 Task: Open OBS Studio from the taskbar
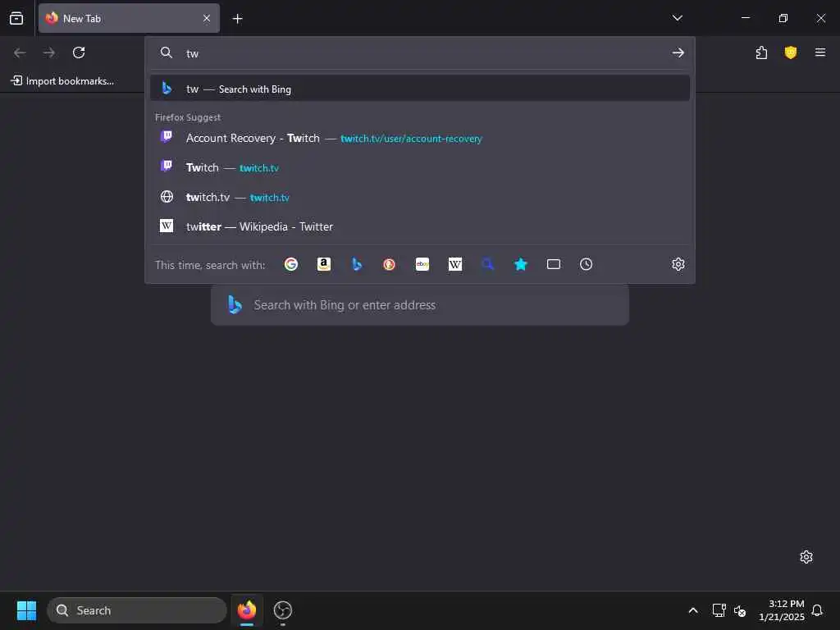point(283,610)
